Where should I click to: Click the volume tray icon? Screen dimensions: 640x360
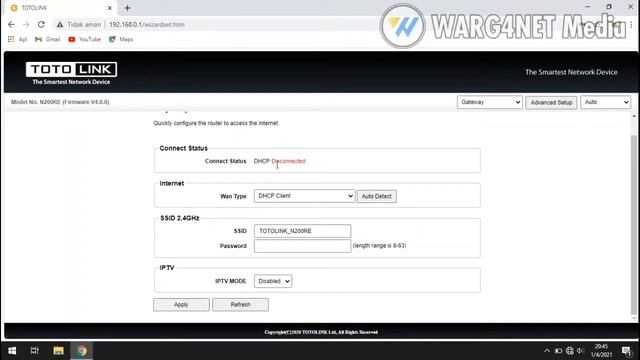point(580,351)
